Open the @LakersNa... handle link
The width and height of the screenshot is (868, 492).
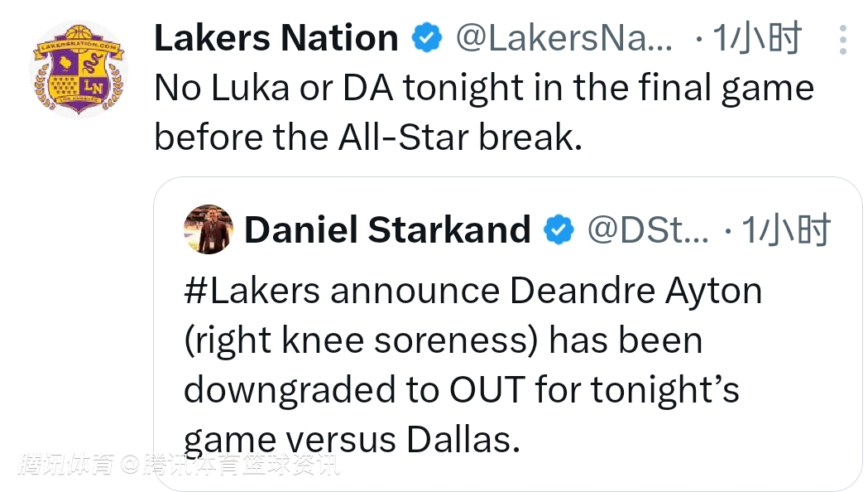(564, 38)
